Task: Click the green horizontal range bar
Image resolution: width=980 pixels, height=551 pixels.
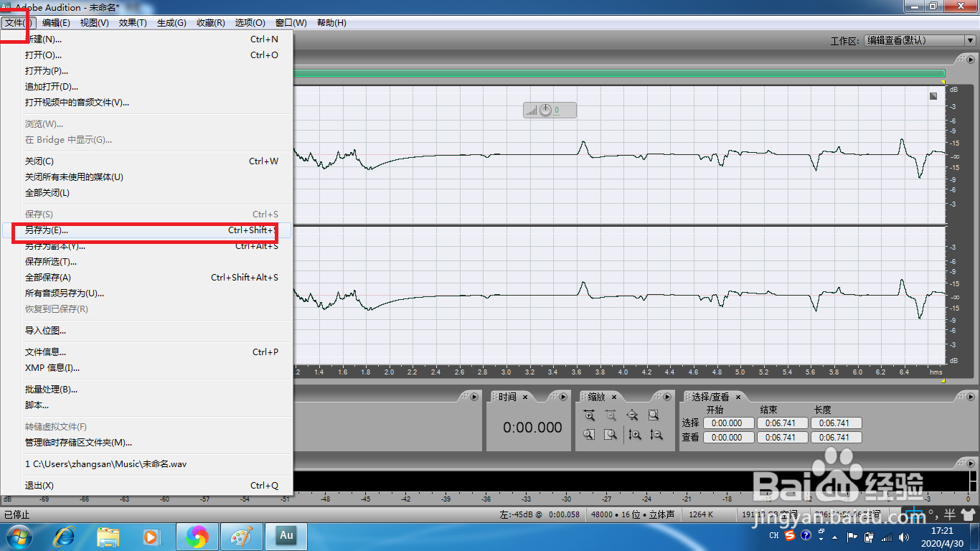Action: (x=619, y=73)
